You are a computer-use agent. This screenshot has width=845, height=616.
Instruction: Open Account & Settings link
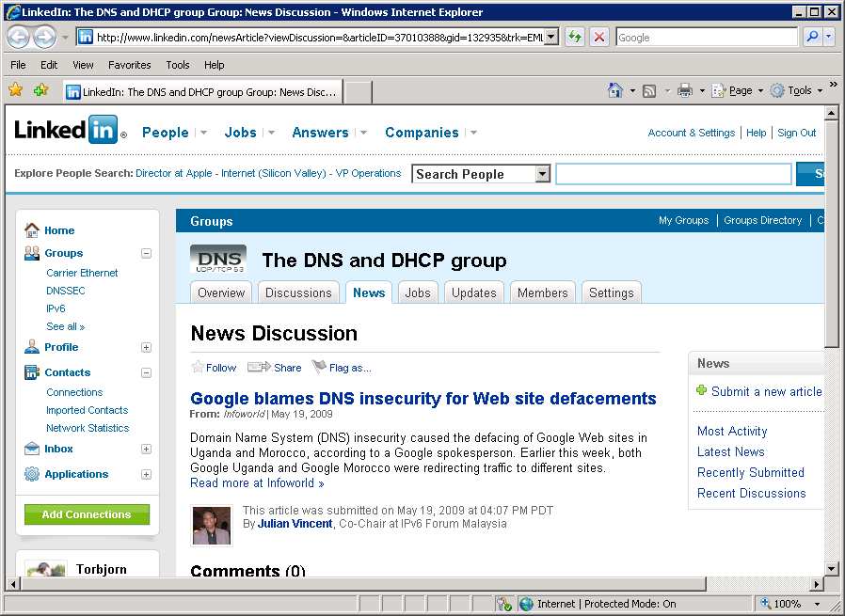point(692,133)
